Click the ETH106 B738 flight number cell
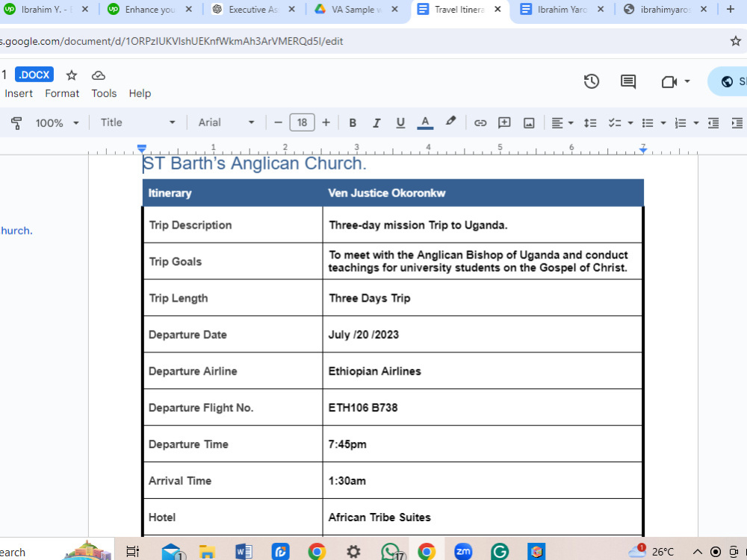 (x=482, y=408)
